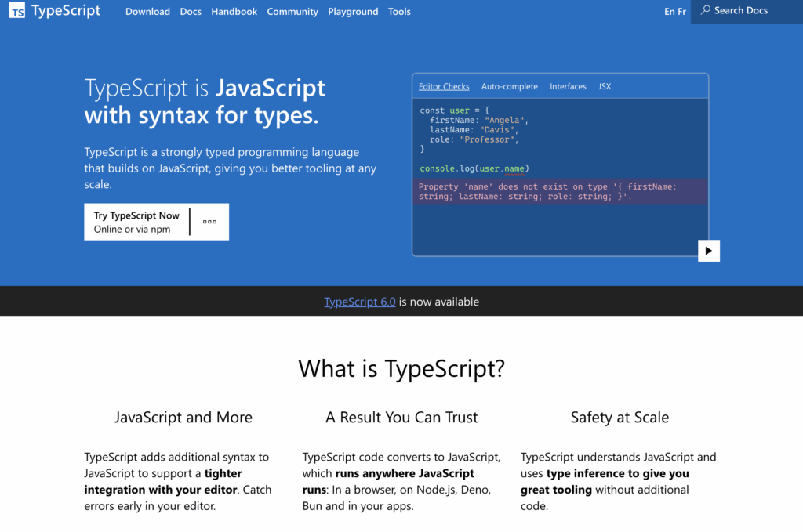The image size is (803, 532).
Task: Select the Editor Checks tab
Action: point(444,86)
